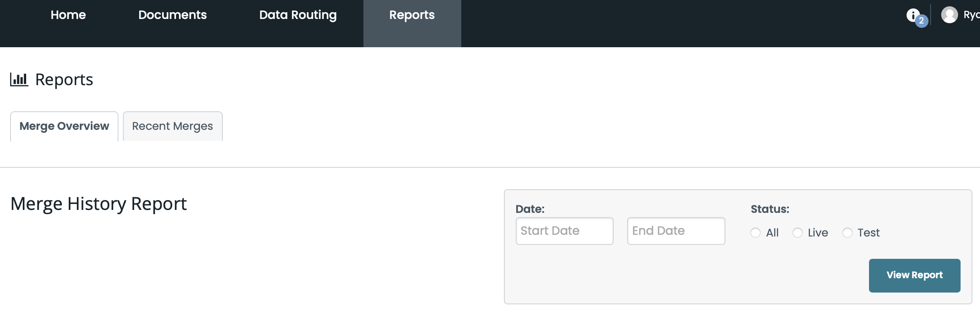Select the Test status radio button
This screenshot has width=980, height=317.
tap(847, 233)
